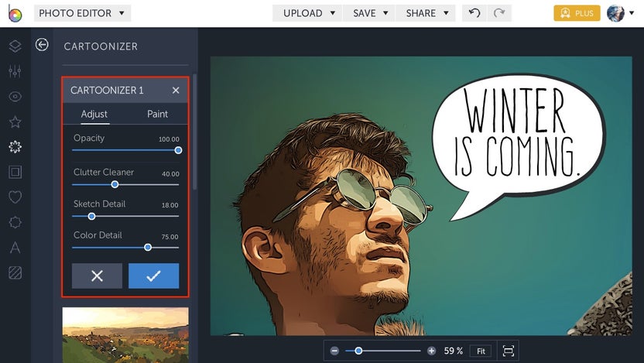Close the CARTOONIZER 1 panel
The width and height of the screenshot is (644, 363).
click(x=176, y=91)
